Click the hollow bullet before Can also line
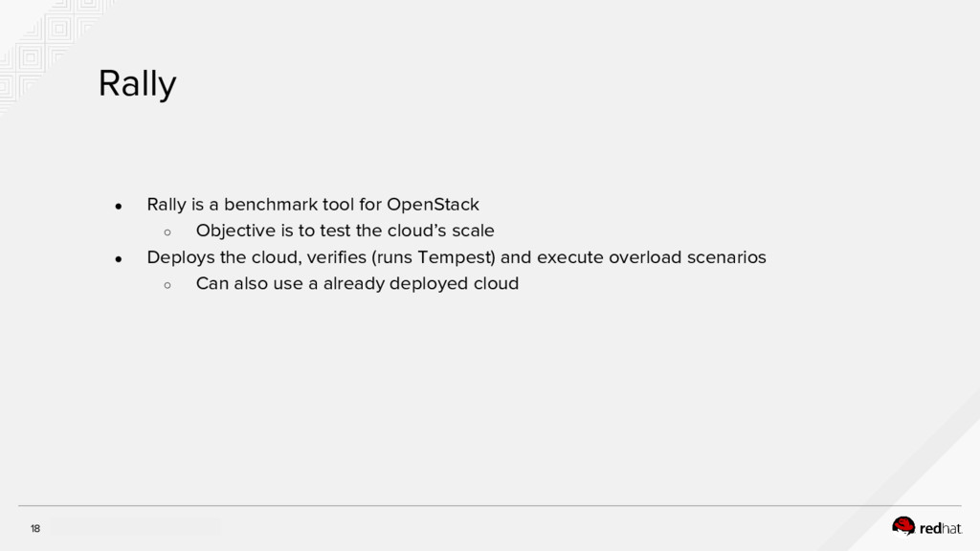The width and height of the screenshot is (980, 551). click(167, 284)
